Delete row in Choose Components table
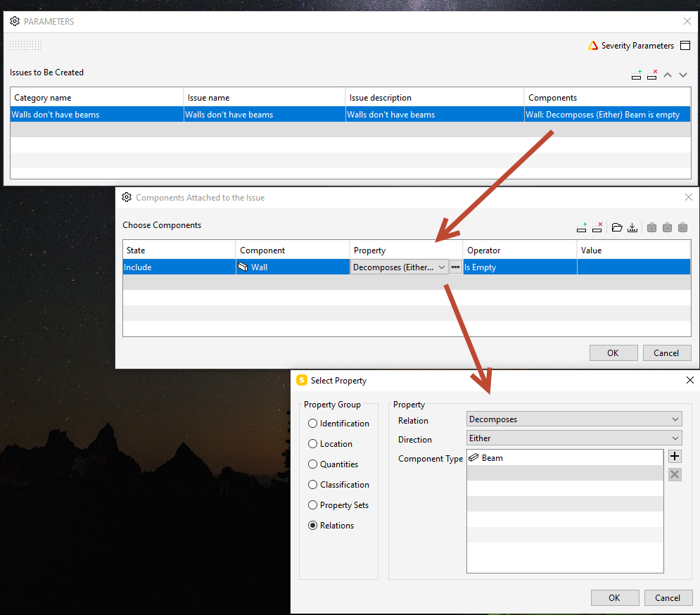The height and width of the screenshot is (615, 700). coord(597,228)
